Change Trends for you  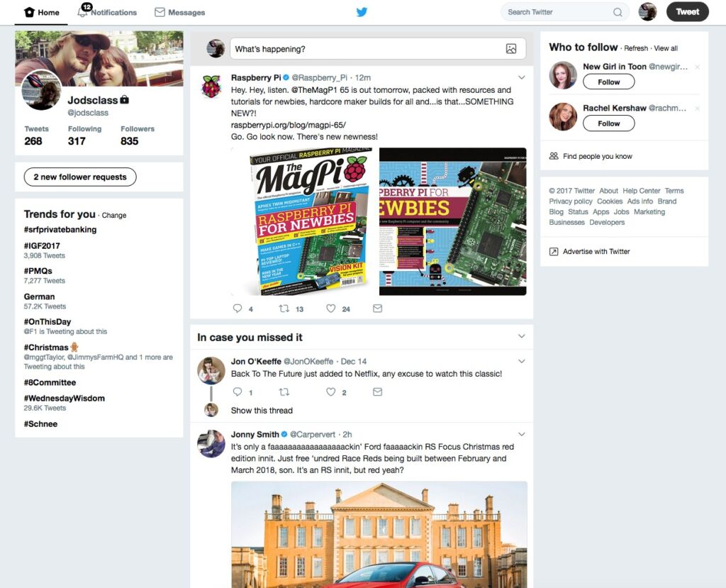[114, 216]
